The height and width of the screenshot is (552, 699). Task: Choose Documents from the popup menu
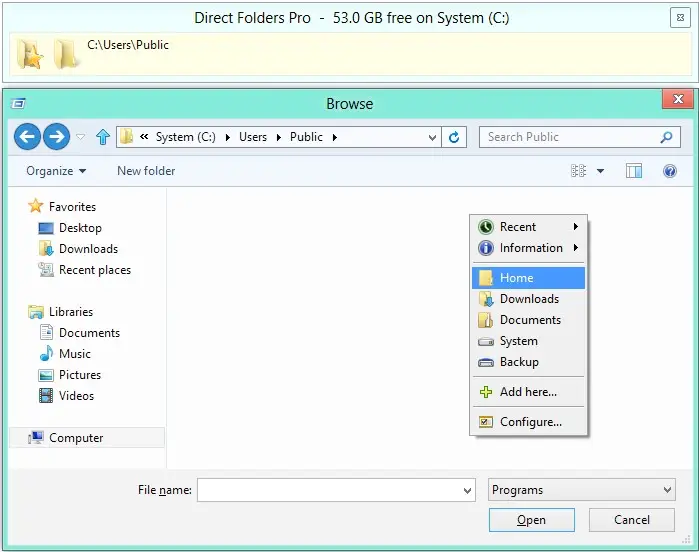tap(528, 320)
